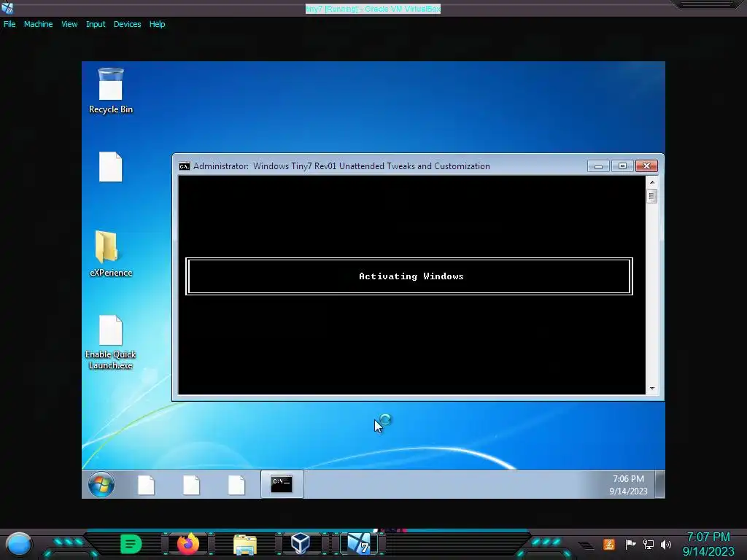Click the host Start orb
The width and height of the screenshot is (747, 560).
[x=19, y=544]
